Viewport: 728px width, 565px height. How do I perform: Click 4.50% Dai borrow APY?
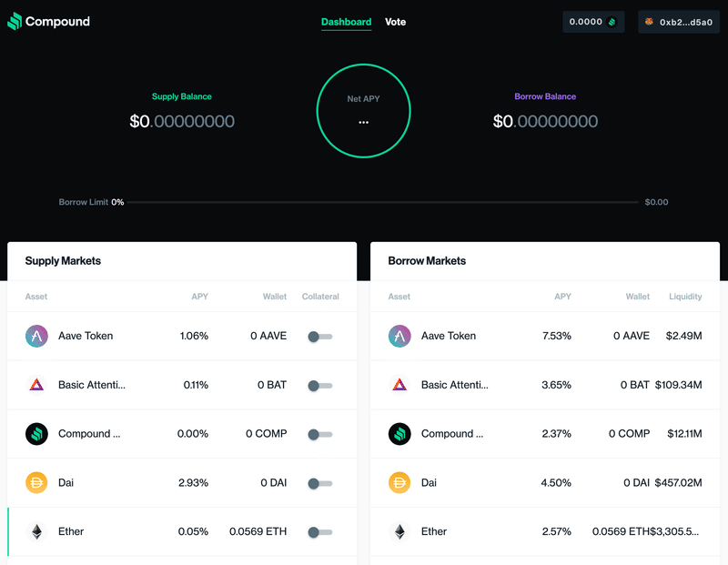pyautogui.click(x=556, y=483)
